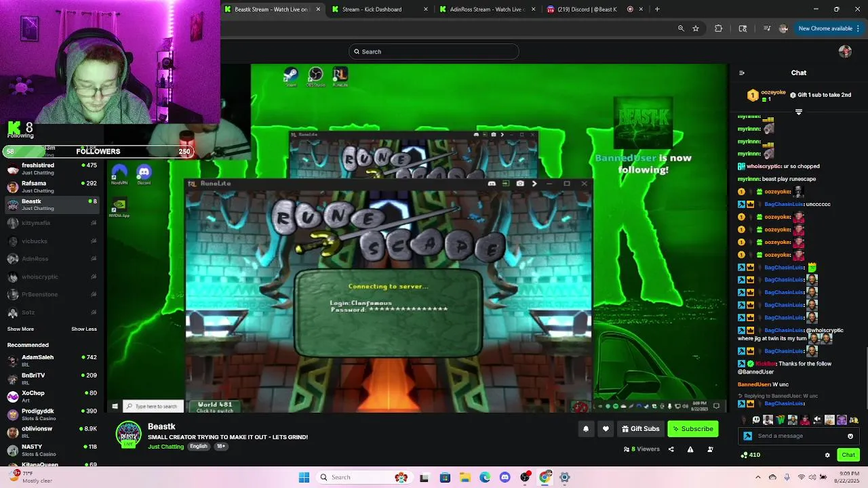Open Chrome profile avatar in toolbar
868x488 pixels.
783,28
